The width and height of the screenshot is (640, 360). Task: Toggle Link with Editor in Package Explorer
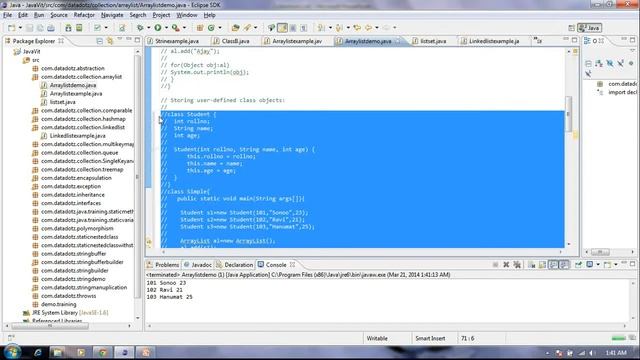[x=110, y=41]
